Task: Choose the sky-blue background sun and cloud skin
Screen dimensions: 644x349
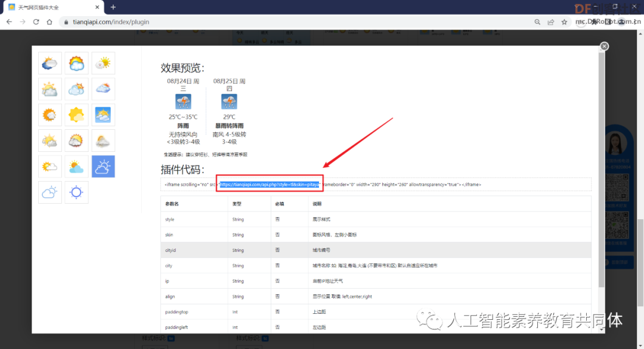Action: (x=103, y=115)
